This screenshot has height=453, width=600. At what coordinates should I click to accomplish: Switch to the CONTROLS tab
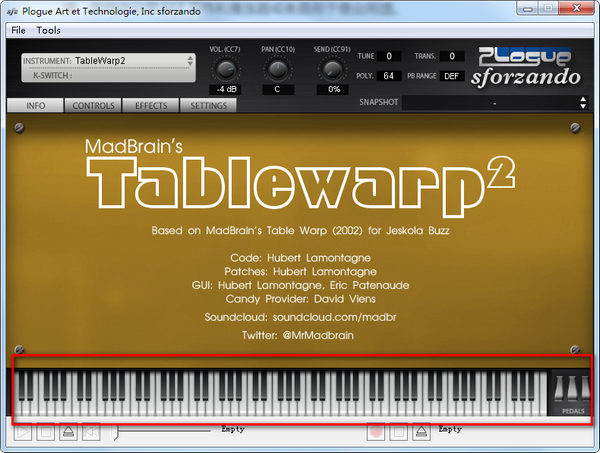[x=93, y=105]
